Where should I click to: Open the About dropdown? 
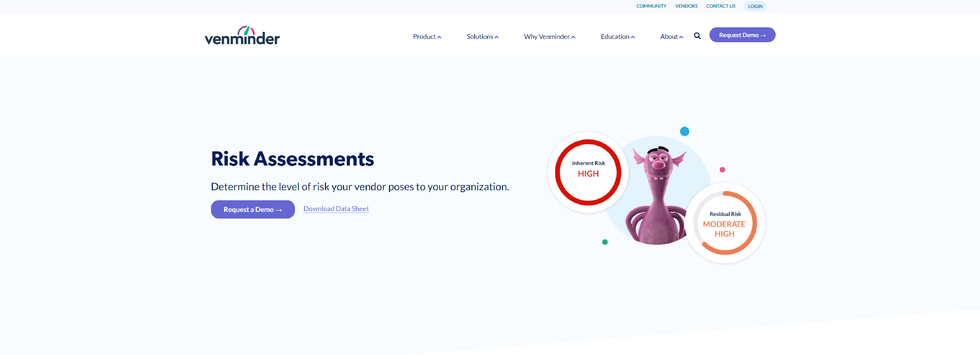671,37
